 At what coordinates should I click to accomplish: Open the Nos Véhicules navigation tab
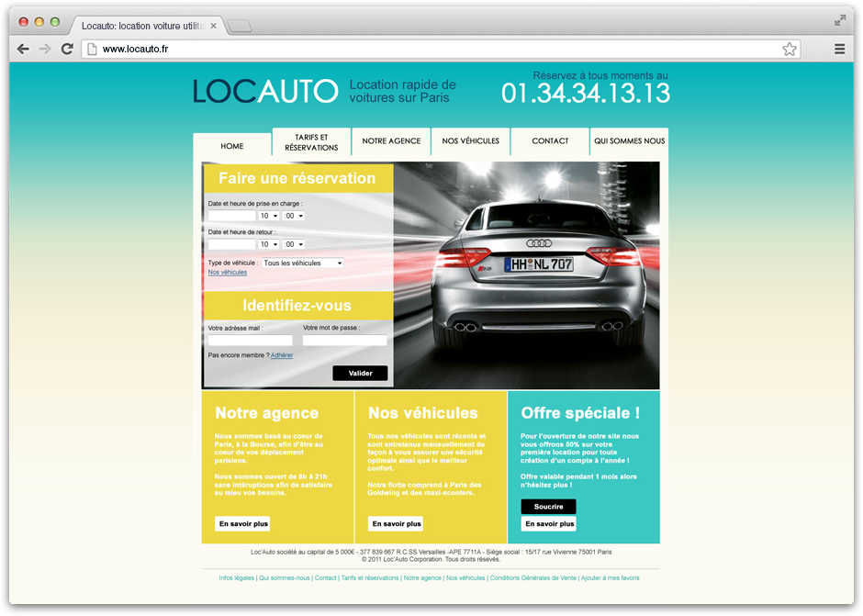click(x=470, y=141)
